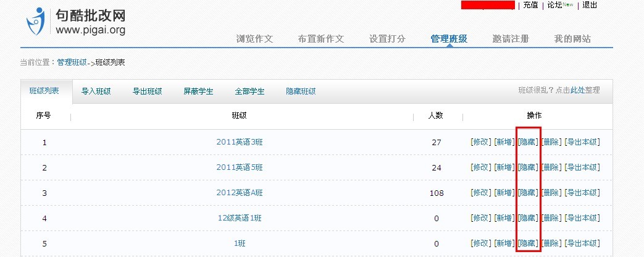Click 隐藏 for 2012英语A班
The height and width of the screenshot is (257, 644).
528,192
